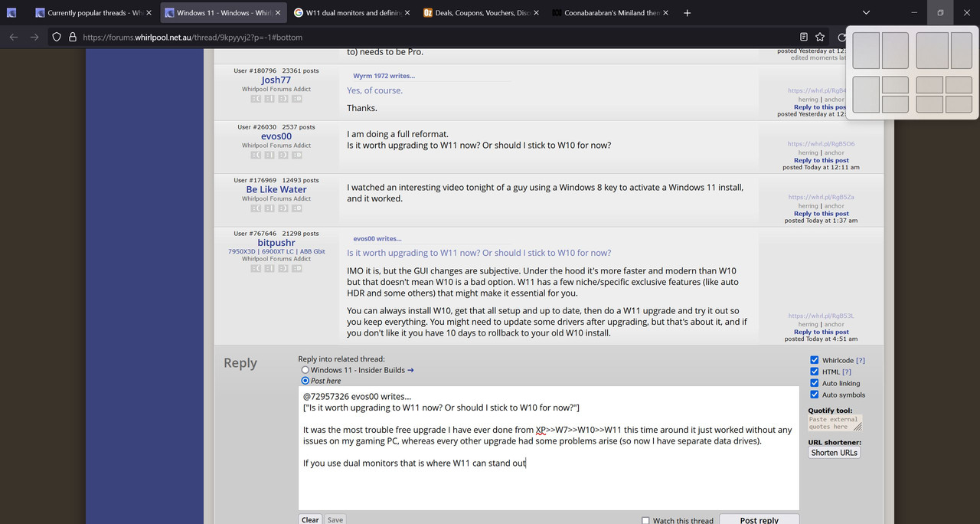Image resolution: width=980 pixels, height=524 pixels.
Task: Click the site security padlock icon
Action: click(73, 37)
